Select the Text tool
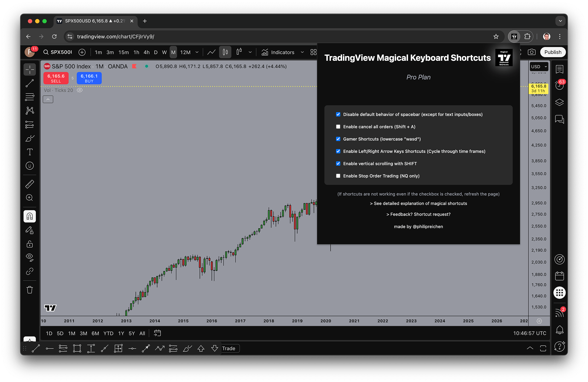 click(x=30, y=152)
